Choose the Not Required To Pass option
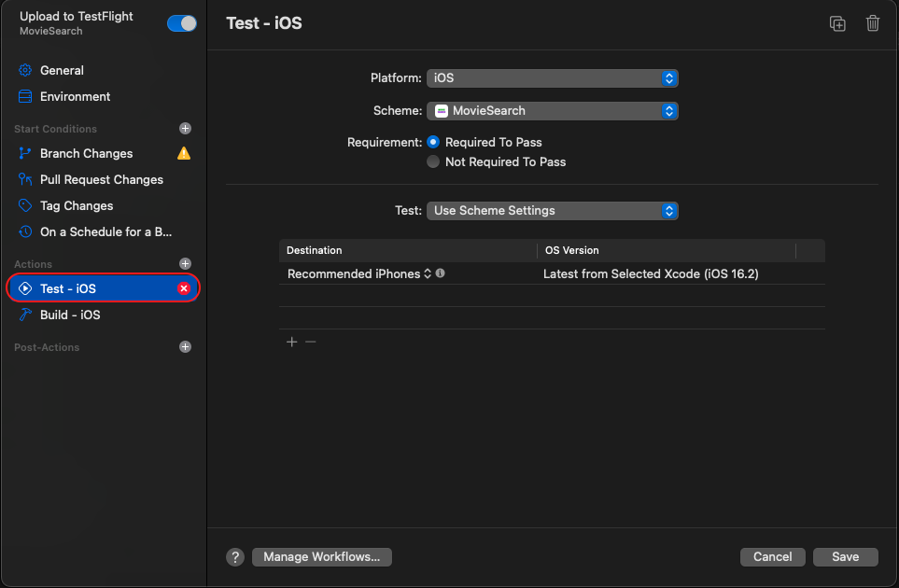 click(433, 161)
